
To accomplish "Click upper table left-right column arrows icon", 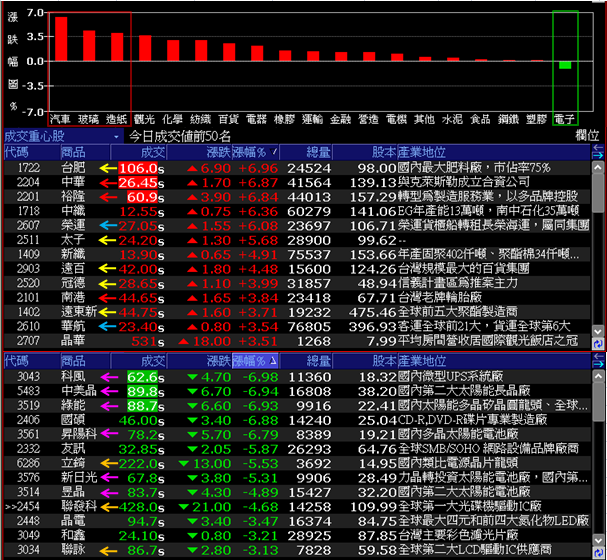I will (x=598, y=152).
